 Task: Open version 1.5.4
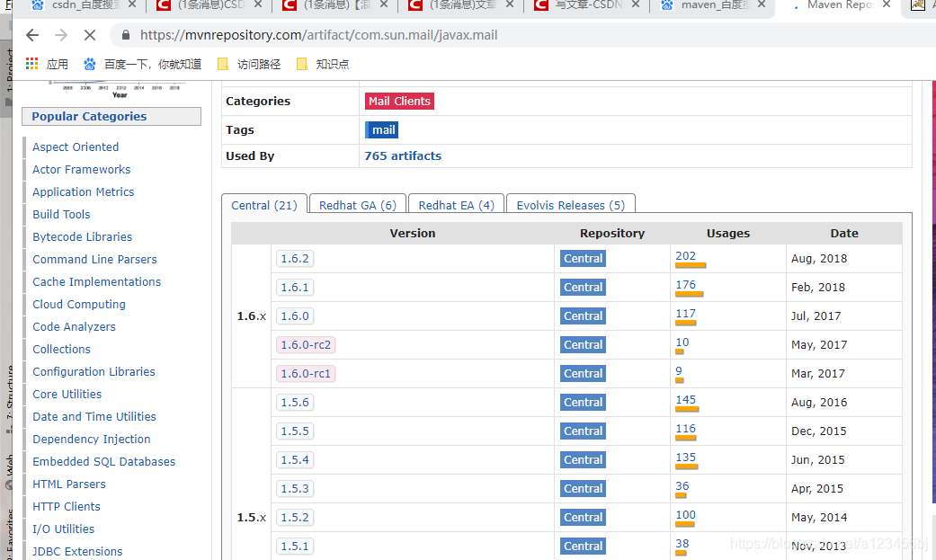coord(295,459)
